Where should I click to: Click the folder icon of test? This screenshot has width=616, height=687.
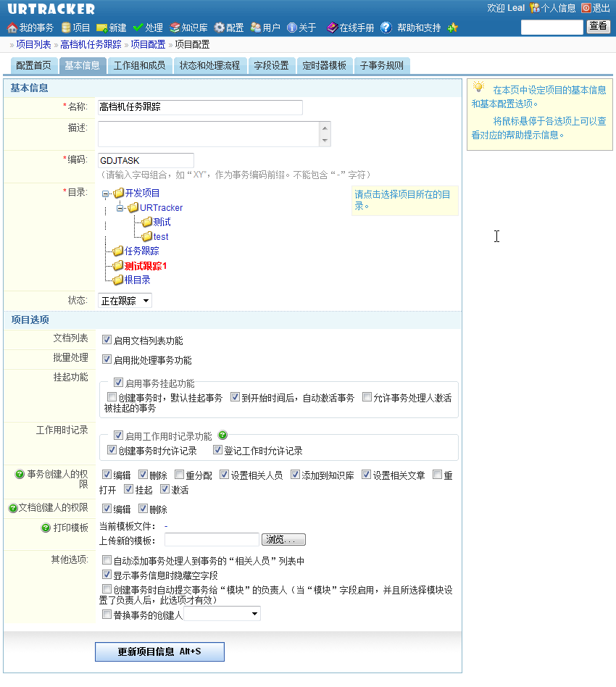tap(147, 236)
